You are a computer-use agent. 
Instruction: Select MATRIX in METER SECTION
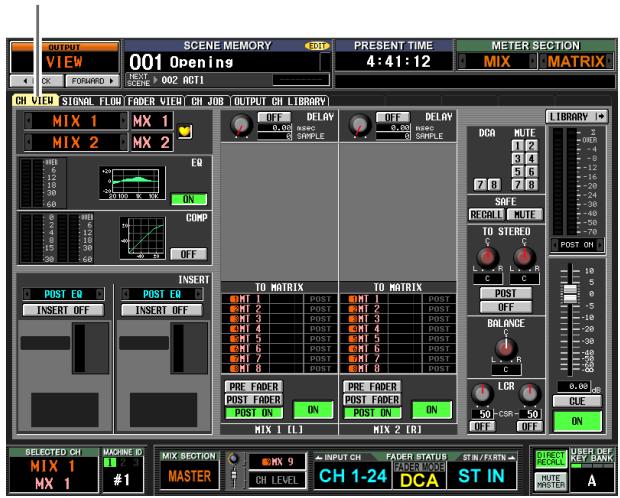(577, 61)
